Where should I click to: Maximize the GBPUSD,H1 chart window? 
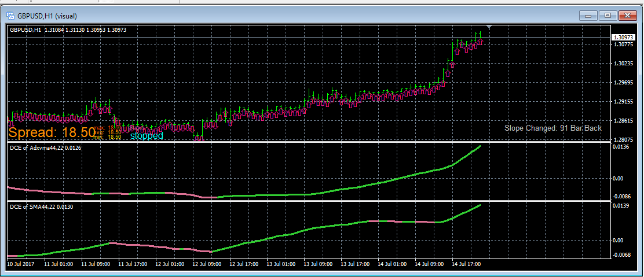pos(608,16)
